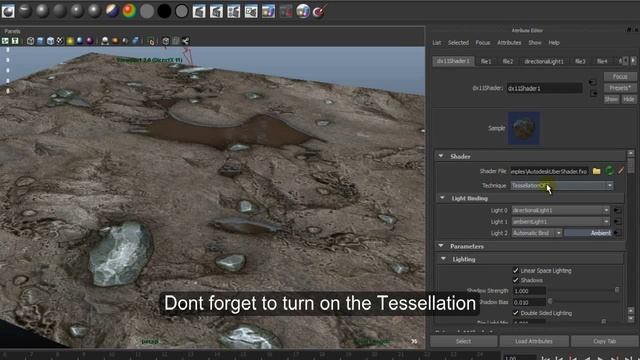Create a Shading Map from the flat grey circle
Viewport: 640px width, 360px height.
(x=147, y=11)
